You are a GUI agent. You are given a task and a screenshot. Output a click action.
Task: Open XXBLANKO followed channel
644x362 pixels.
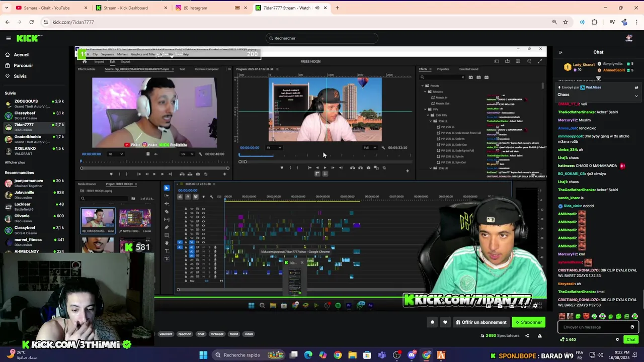coord(34,151)
